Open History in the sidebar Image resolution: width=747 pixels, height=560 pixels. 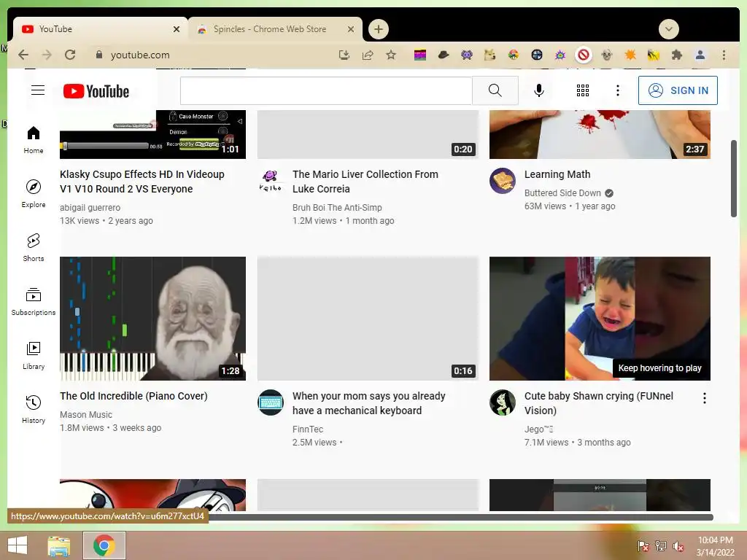click(x=34, y=409)
